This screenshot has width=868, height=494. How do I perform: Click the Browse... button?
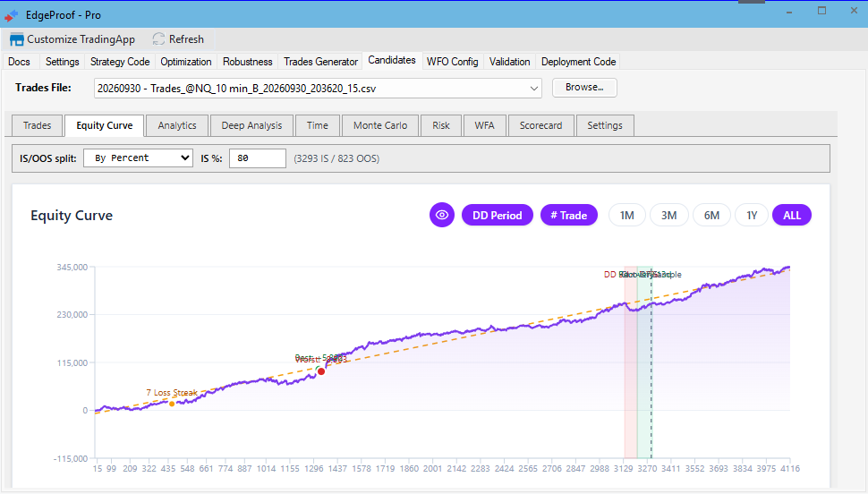coord(584,88)
